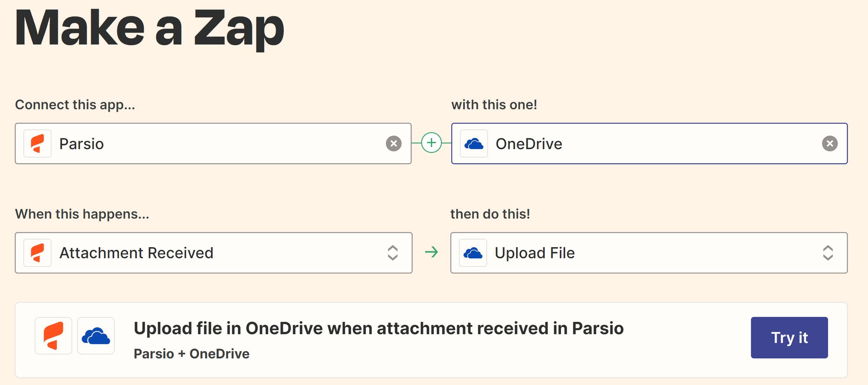Click the Make a Zap heading
Screen dimensions: 868x385
pyautogui.click(x=150, y=28)
